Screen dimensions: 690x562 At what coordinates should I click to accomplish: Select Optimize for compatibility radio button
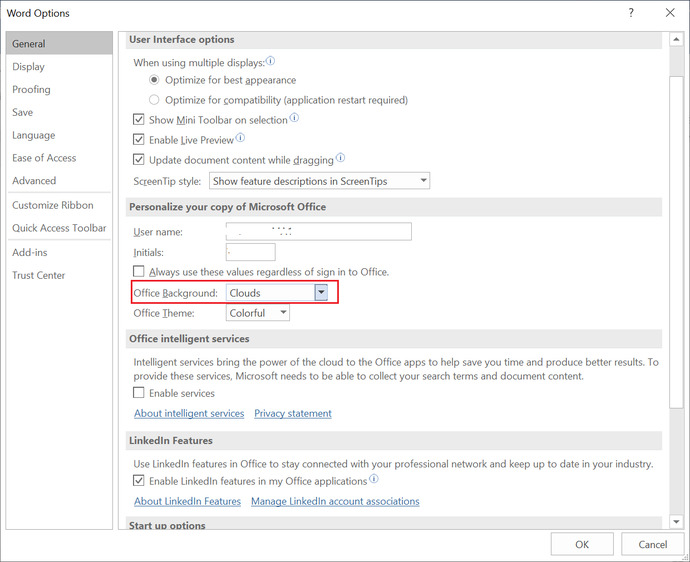click(154, 100)
